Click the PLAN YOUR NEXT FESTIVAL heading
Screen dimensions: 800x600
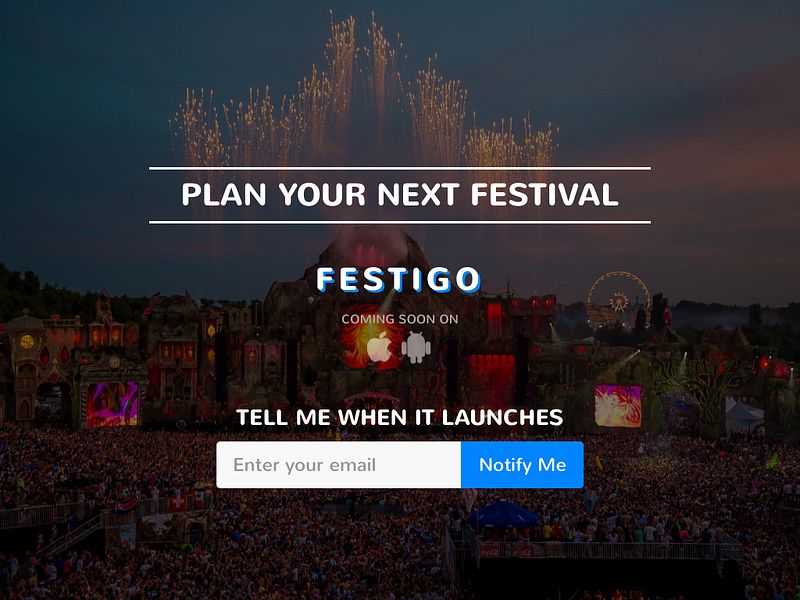398,196
